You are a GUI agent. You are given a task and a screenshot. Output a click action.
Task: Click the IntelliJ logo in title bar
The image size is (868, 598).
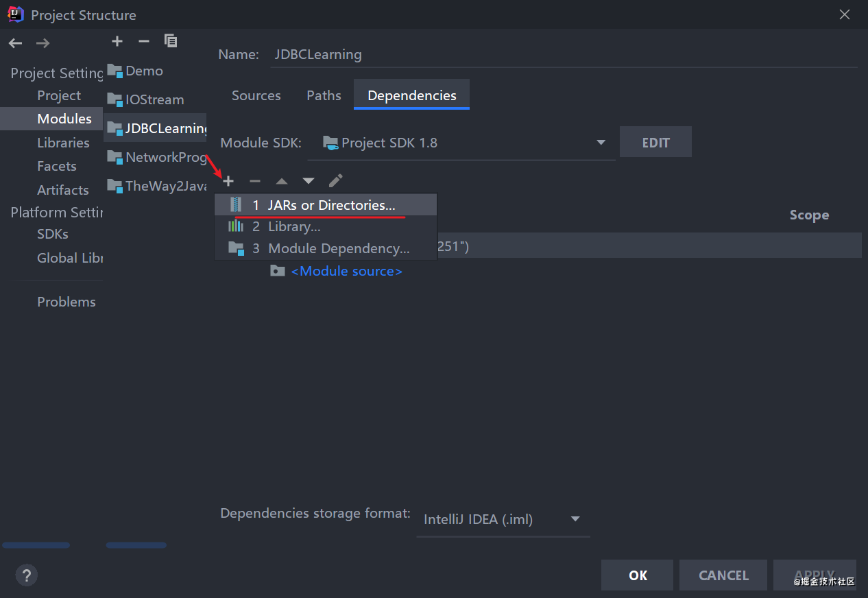(15, 14)
